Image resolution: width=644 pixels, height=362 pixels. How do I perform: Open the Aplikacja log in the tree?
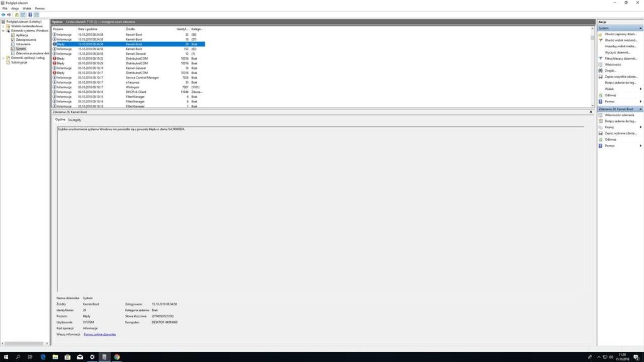[x=22, y=35]
